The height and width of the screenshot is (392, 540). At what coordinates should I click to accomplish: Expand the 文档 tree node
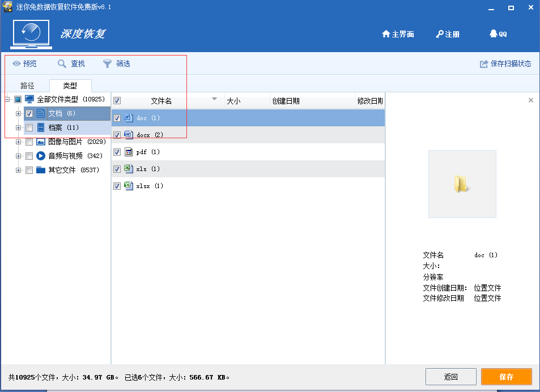point(18,113)
